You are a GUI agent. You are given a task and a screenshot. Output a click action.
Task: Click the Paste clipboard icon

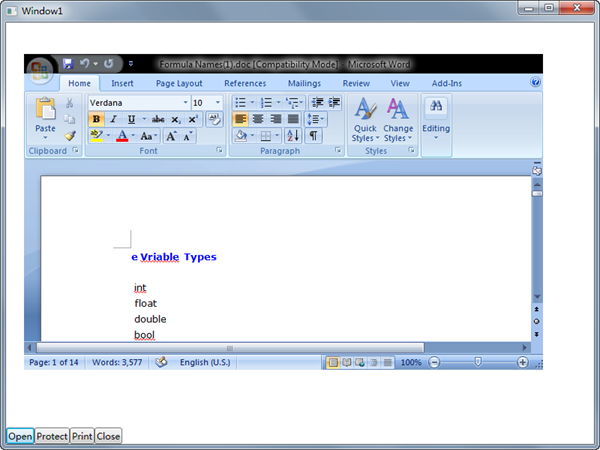tap(45, 110)
